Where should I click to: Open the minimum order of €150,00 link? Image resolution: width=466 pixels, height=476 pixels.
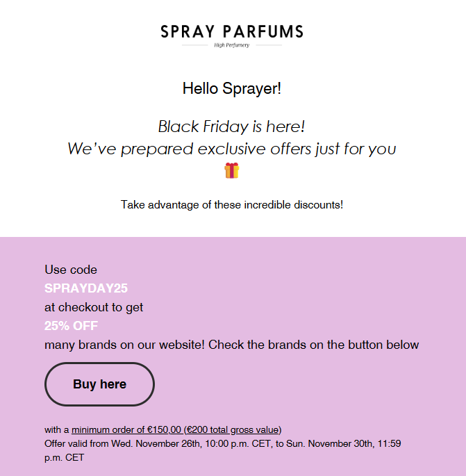pos(126,429)
